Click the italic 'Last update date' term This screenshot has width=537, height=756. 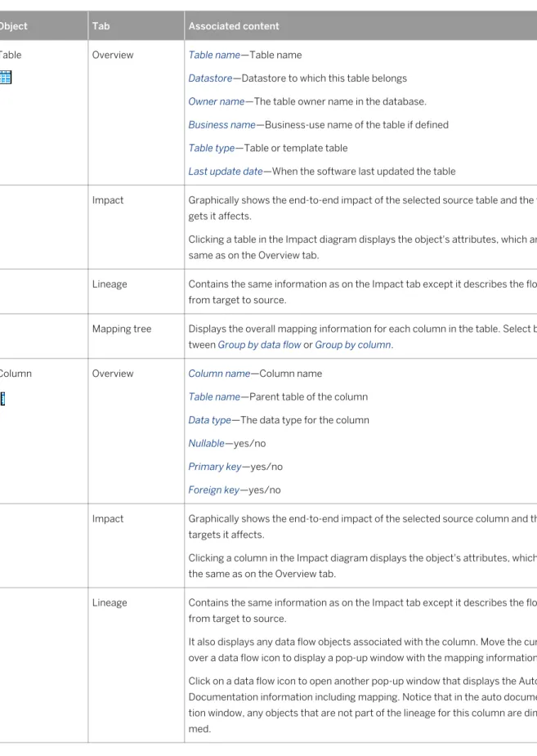pyautogui.click(x=226, y=171)
